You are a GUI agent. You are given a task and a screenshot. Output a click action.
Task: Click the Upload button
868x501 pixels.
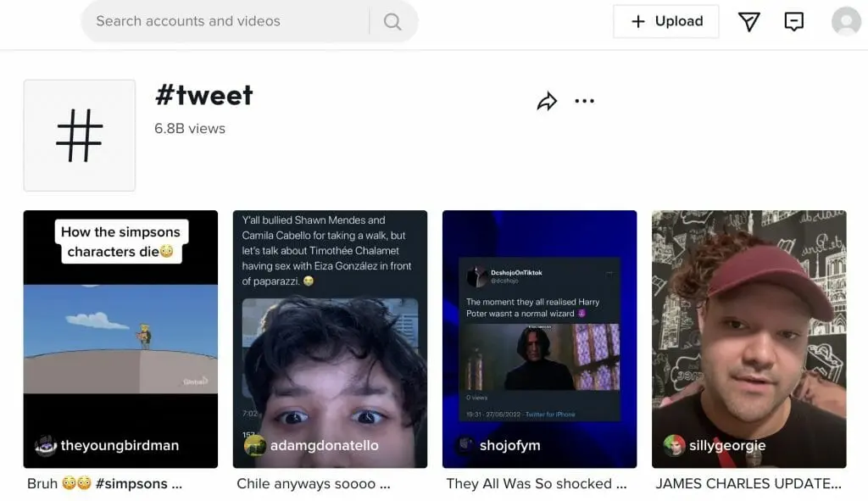coord(666,21)
